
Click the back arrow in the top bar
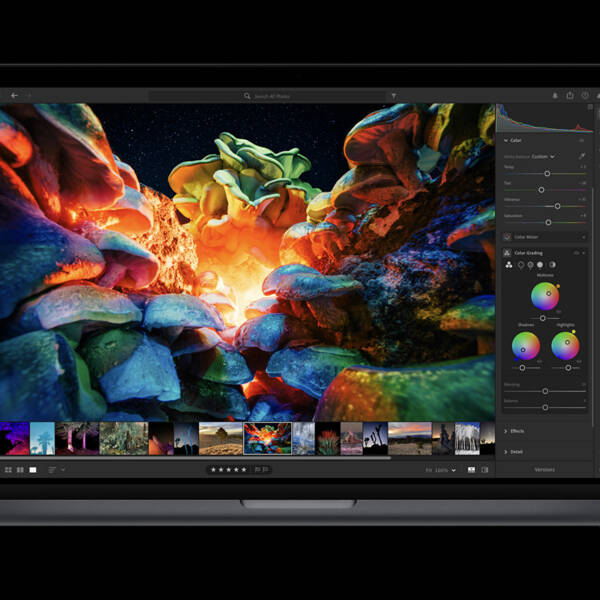click(x=14, y=96)
